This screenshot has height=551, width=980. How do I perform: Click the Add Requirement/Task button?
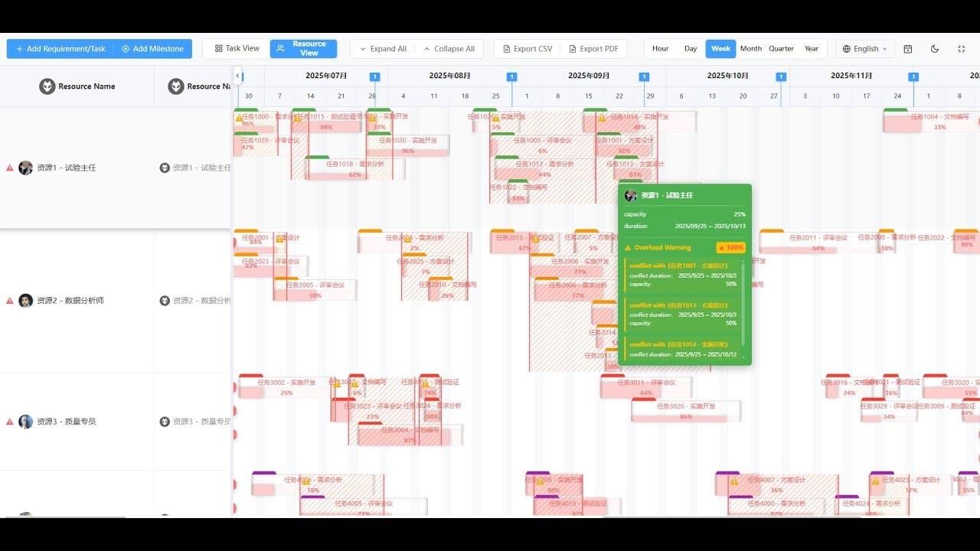(59, 48)
